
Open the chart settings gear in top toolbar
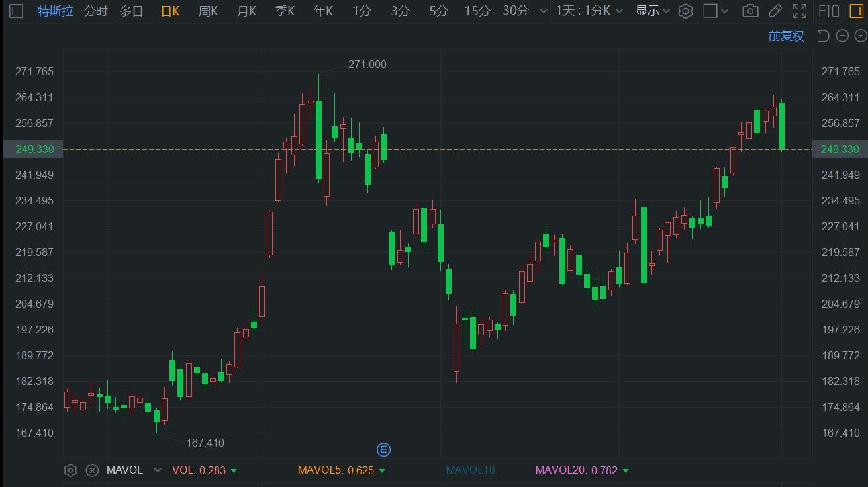(x=686, y=11)
